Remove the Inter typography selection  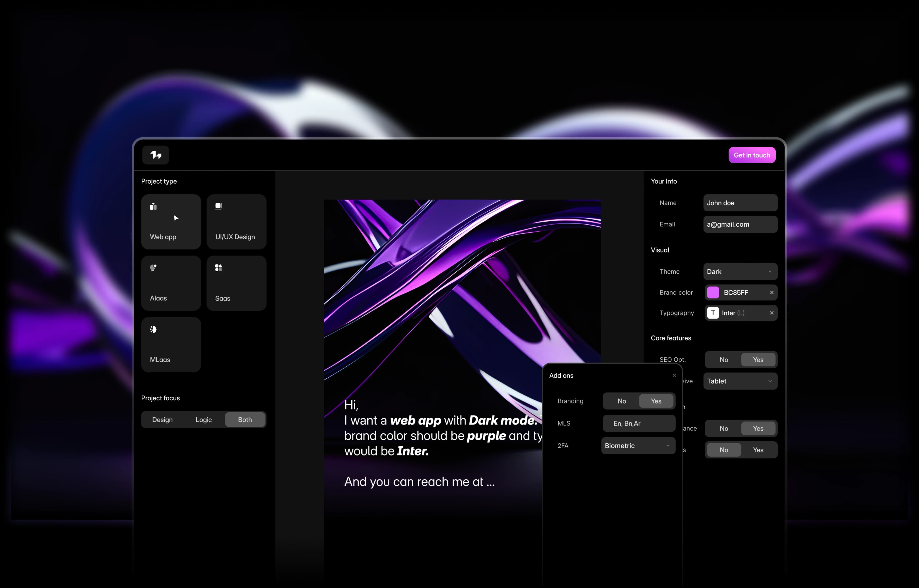coord(771,313)
